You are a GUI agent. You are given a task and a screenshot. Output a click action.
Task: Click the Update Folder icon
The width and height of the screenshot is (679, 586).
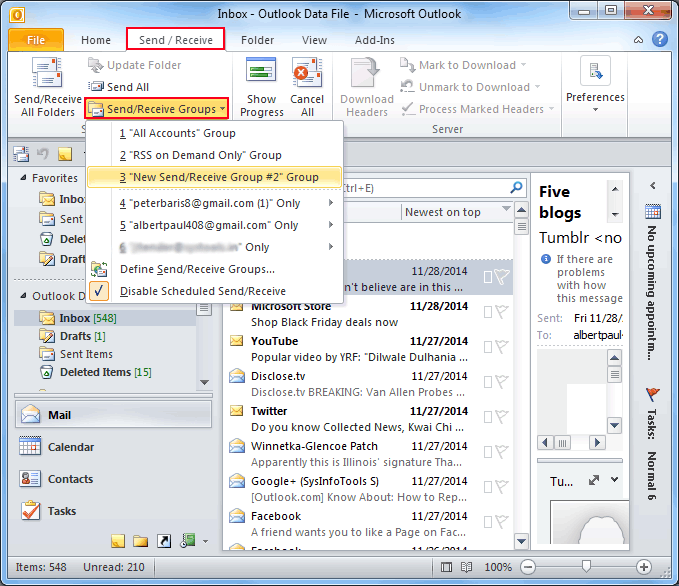pos(96,65)
